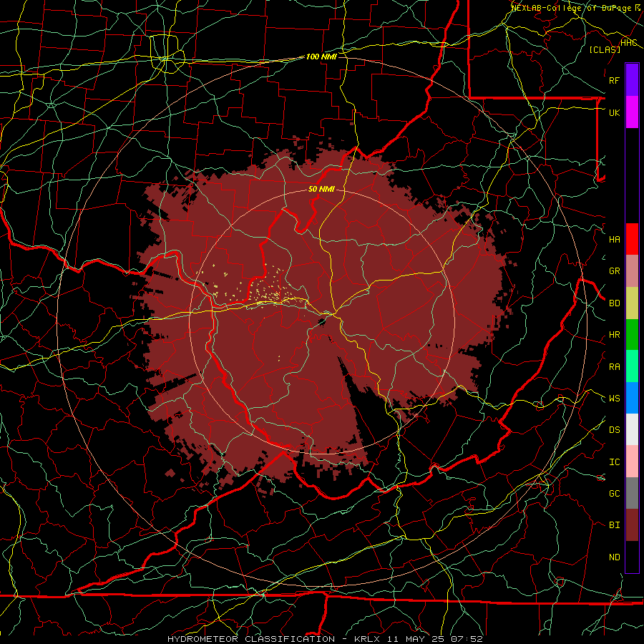This screenshot has height=644, width=644.
Task: Select the GC gray legend swatch
Action: [632, 493]
